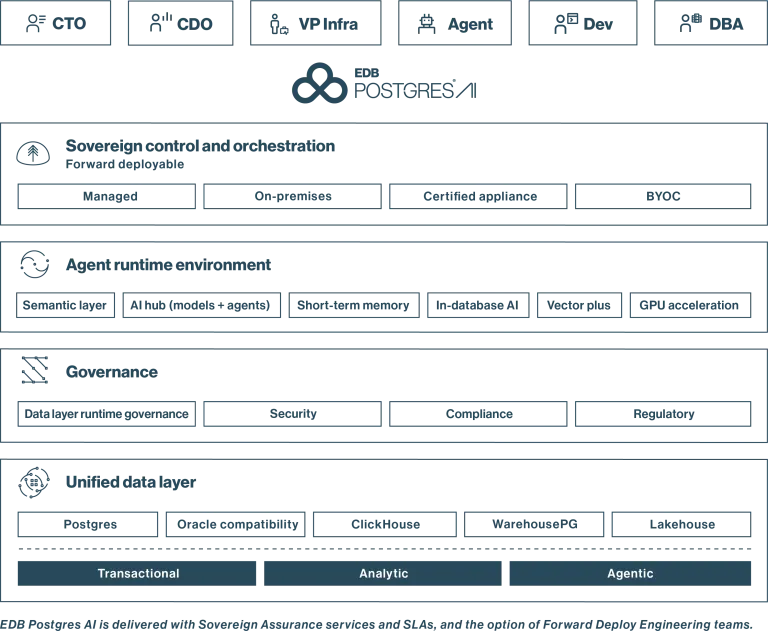Select the Agent box

tap(455, 23)
